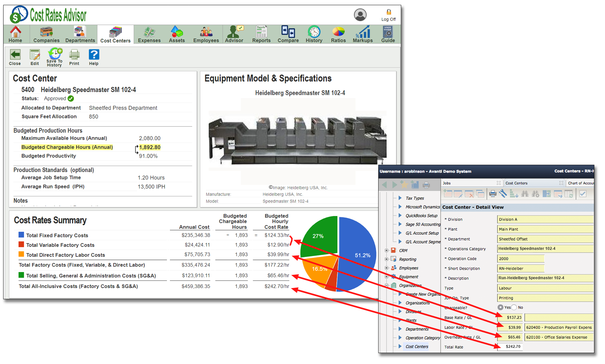Close the Jobs tab in Avanti

pyautogui.click(x=499, y=183)
